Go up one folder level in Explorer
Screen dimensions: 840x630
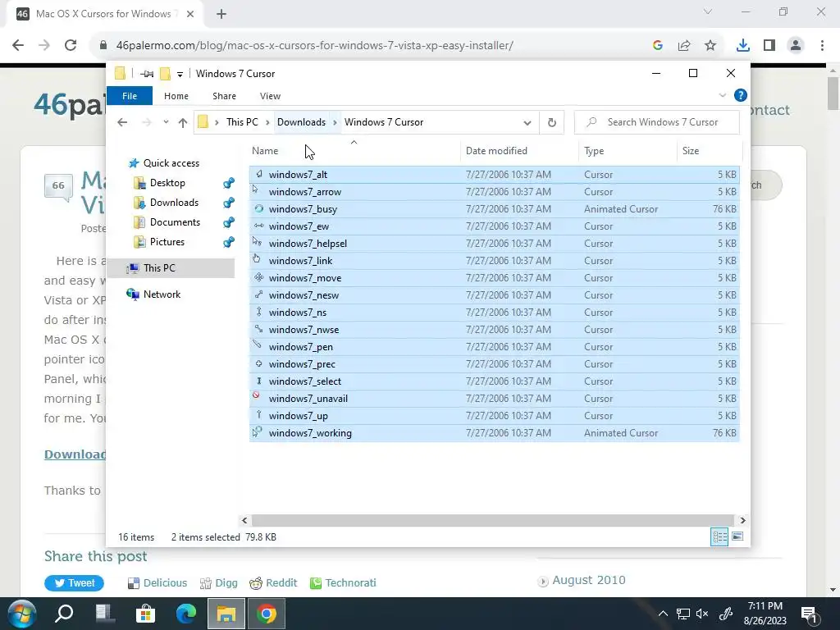[183, 123]
